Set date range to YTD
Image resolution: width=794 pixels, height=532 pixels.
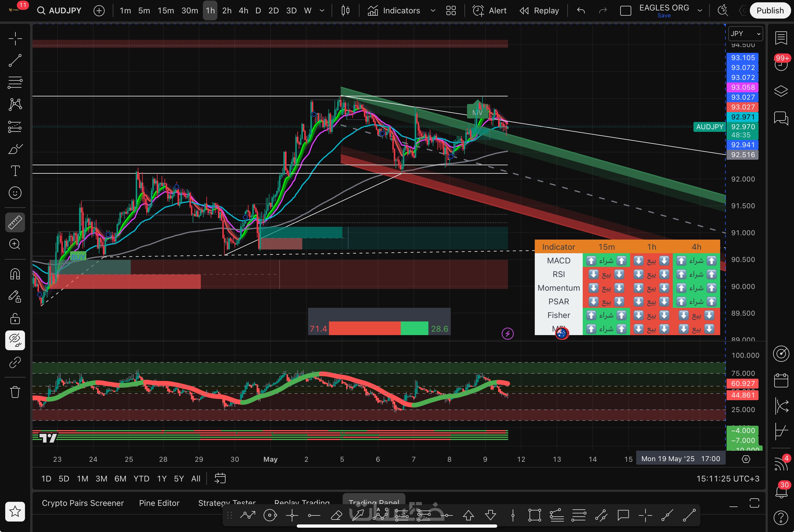tap(141, 478)
